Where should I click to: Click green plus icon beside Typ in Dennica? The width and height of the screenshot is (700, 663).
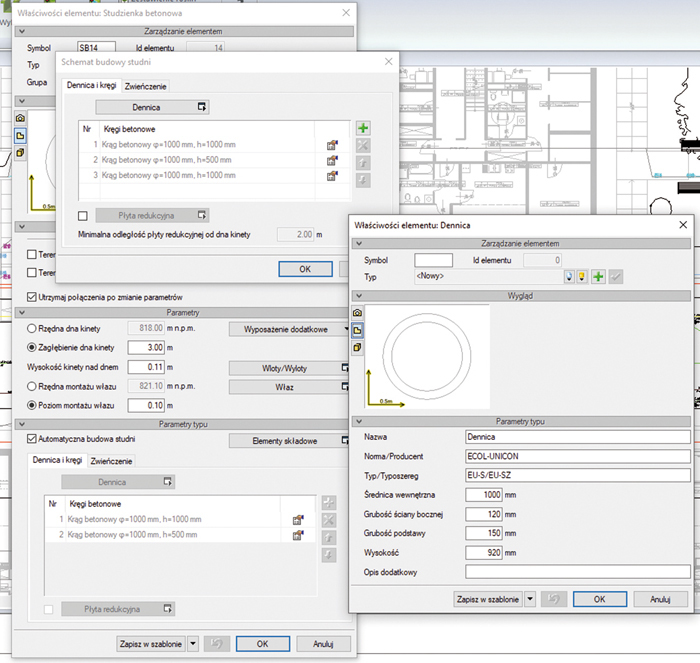click(598, 277)
